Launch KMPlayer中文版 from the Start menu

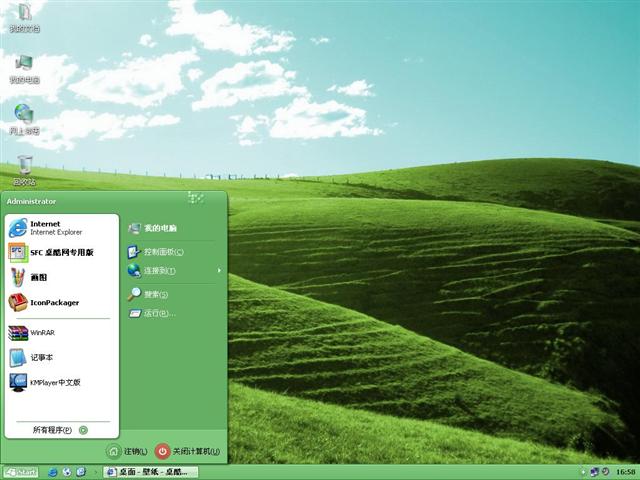tap(61, 382)
